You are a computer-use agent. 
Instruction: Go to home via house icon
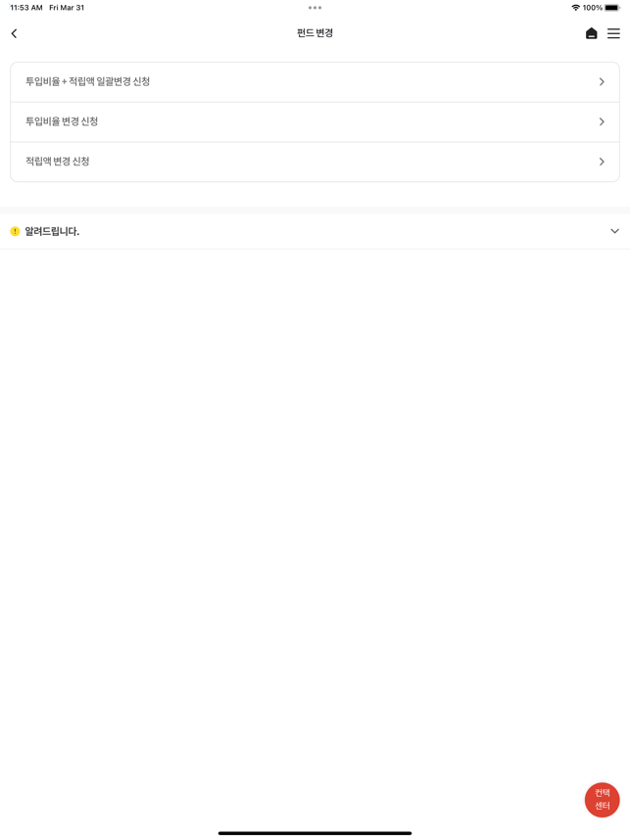coord(591,33)
